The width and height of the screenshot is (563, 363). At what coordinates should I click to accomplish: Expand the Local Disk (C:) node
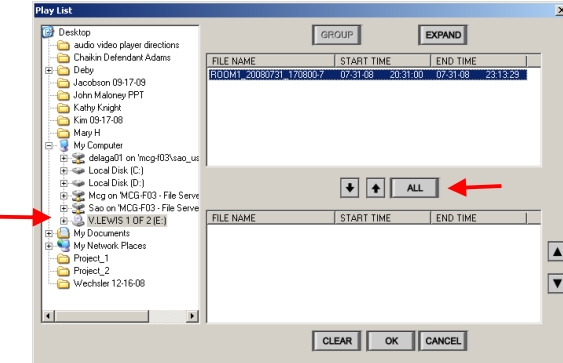click(64, 171)
